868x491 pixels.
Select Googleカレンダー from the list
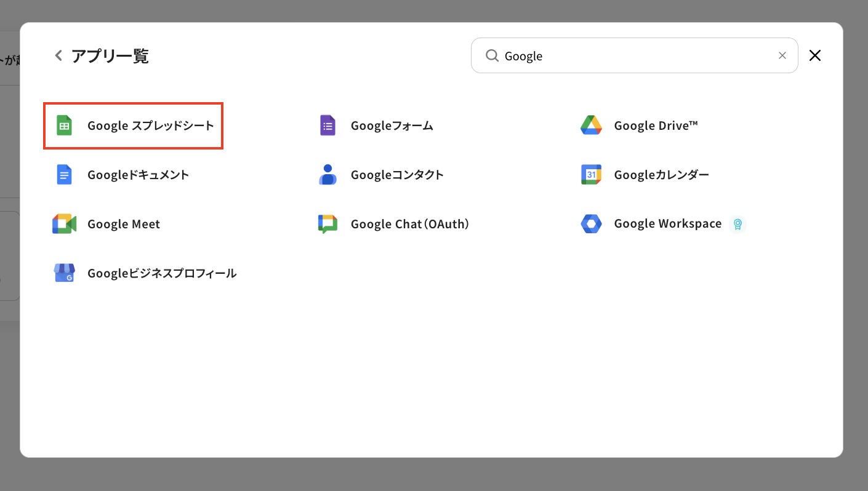661,175
